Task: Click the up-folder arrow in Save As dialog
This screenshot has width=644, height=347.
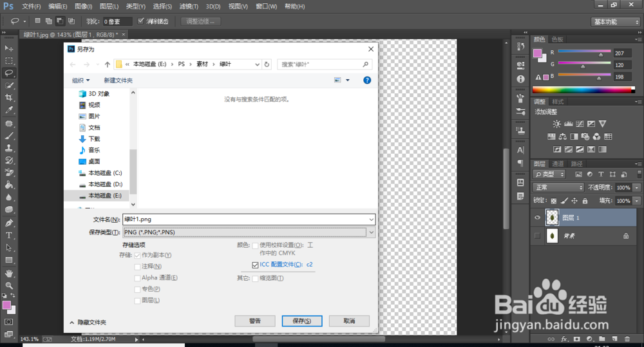Action: coord(107,64)
